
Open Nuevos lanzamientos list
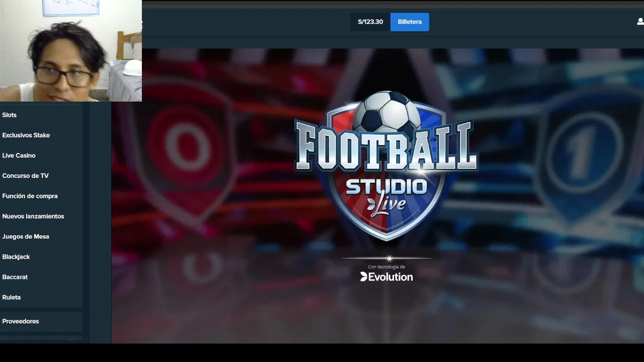33,216
